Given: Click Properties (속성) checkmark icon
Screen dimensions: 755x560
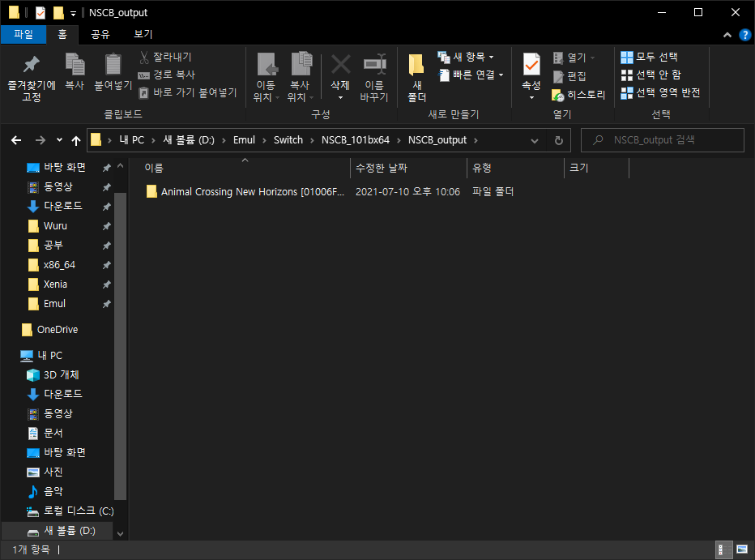Looking at the screenshot, I should [x=531, y=64].
